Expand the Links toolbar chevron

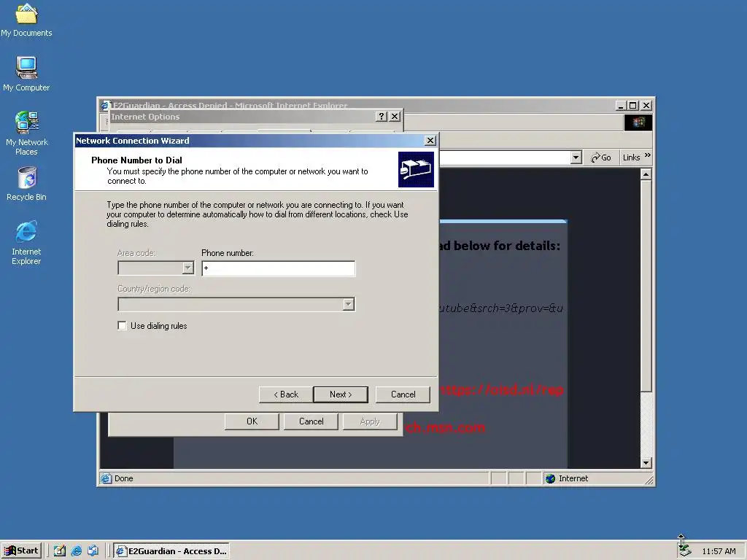[x=647, y=155]
